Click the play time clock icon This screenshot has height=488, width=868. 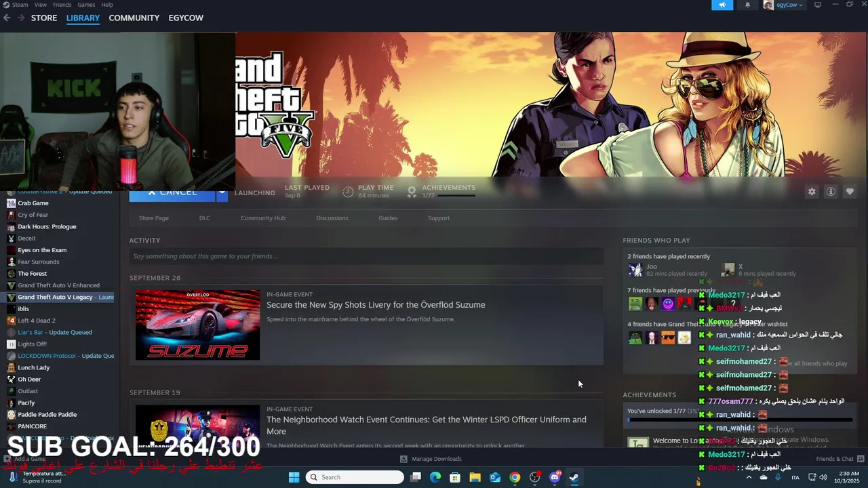[348, 192]
